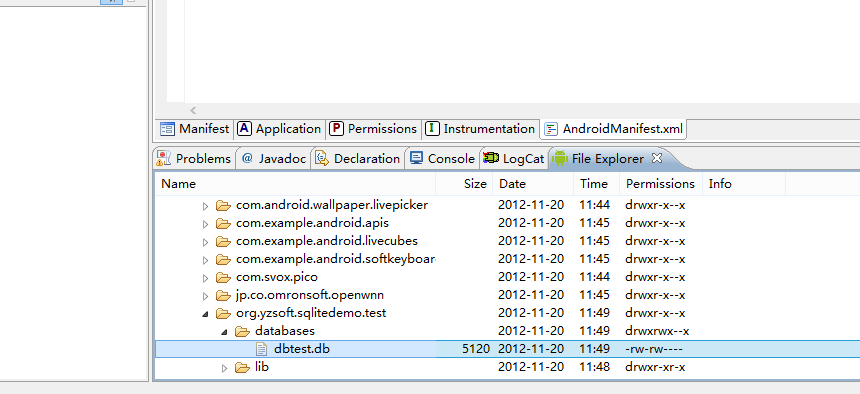Click the Instrumentation tab 'I' icon
This screenshot has height=394, width=860.
tap(432, 128)
